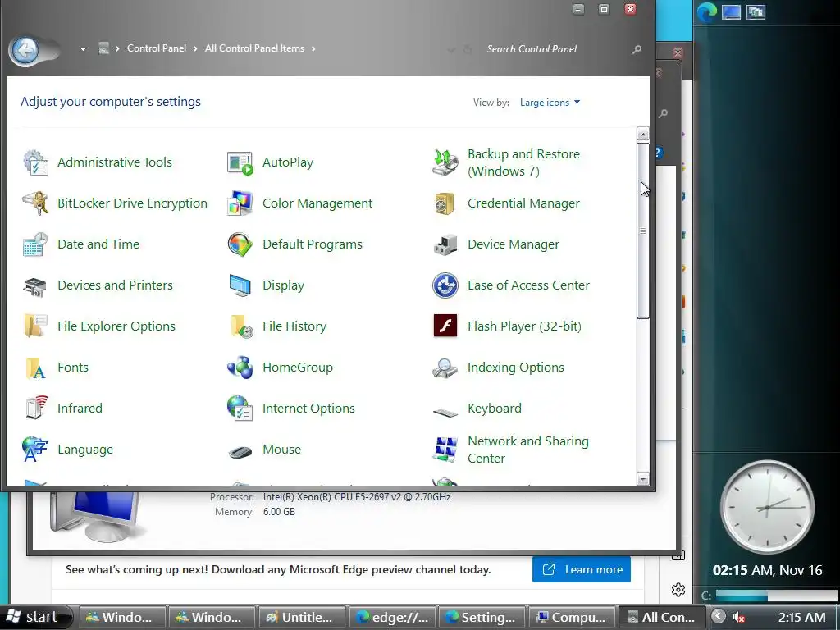Viewport: 840px width, 630px height.
Task: Open the Device Manager icon
Action: click(x=445, y=244)
